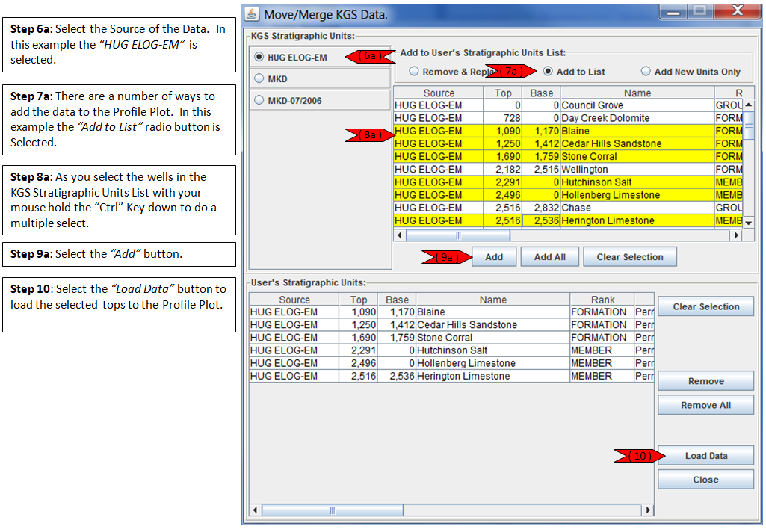The image size is (766, 532).
Task: Select Hutchinson Salt in user's units table
Action: click(451, 350)
